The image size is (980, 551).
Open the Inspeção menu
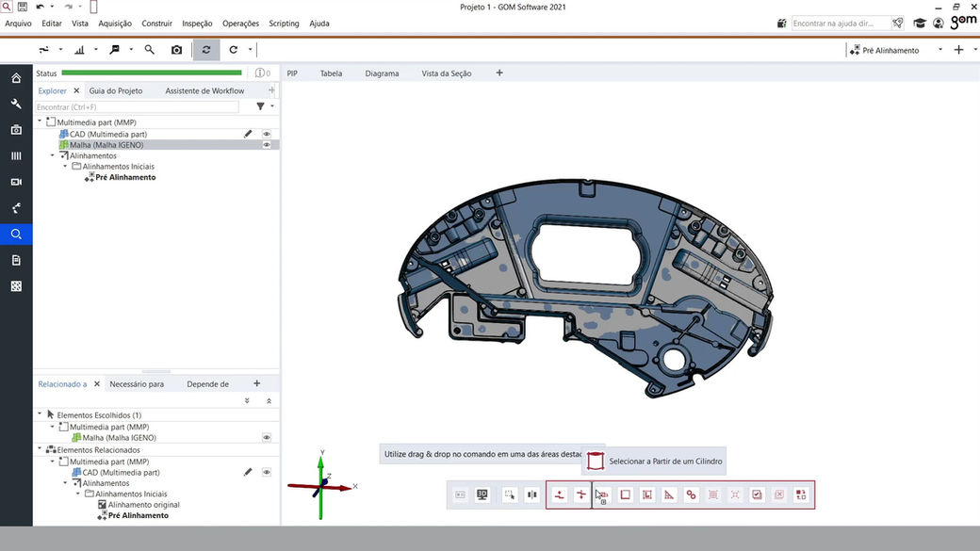tap(197, 24)
